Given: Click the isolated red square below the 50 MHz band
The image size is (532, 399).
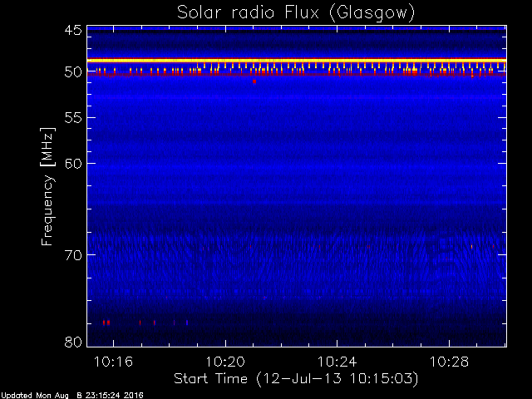Looking at the screenshot, I should [254, 81].
